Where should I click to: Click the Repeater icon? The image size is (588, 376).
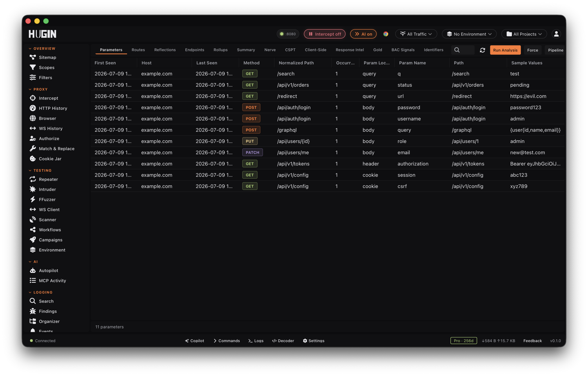(x=33, y=179)
